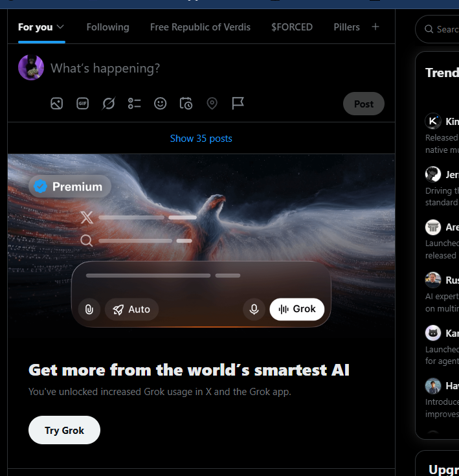Add a new timeline tab with plus icon
The height and width of the screenshot is (476, 459).
[375, 27]
